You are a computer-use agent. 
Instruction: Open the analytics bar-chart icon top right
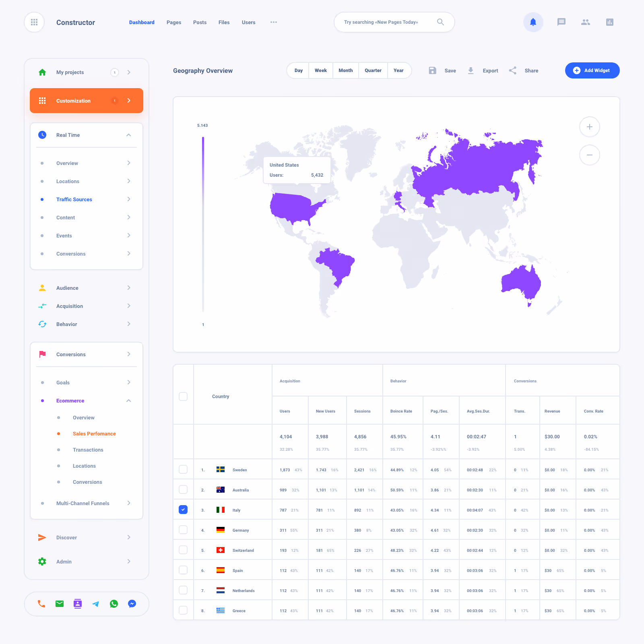click(x=610, y=22)
